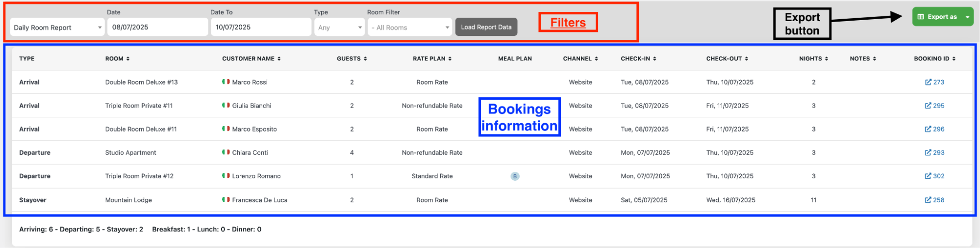Image resolution: width=980 pixels, height=248 pixels.
Task: Click the Date To field showing 10/07/2025
Action: pos(261,27)
